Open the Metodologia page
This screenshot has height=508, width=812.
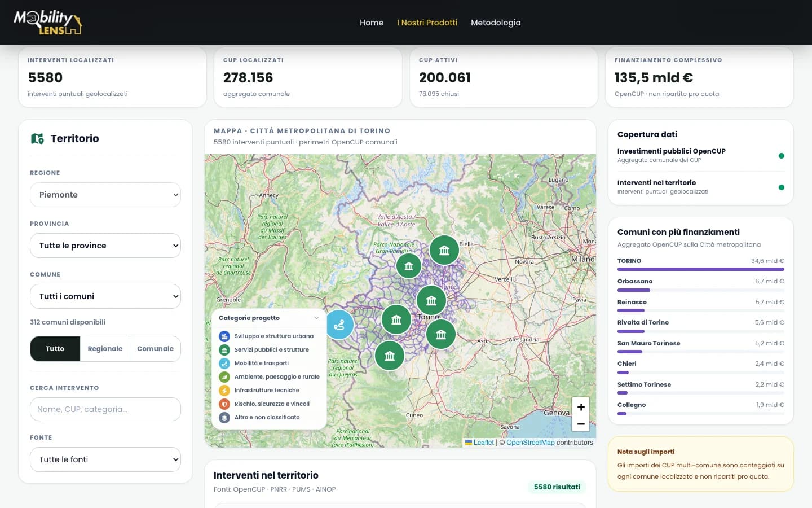click(496, 23)
